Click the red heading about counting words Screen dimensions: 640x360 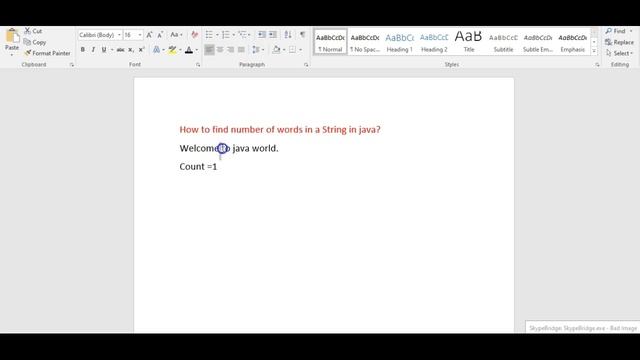click(x=280, y=129)
